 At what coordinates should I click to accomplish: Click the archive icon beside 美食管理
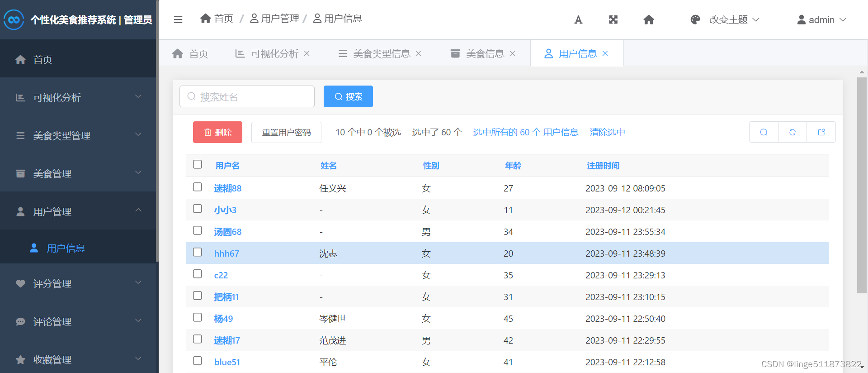[x=20, y=173]
